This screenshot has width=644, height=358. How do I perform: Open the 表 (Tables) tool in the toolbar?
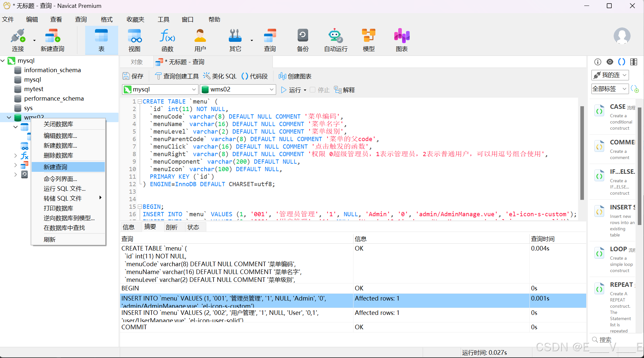[x=101, y=40]
